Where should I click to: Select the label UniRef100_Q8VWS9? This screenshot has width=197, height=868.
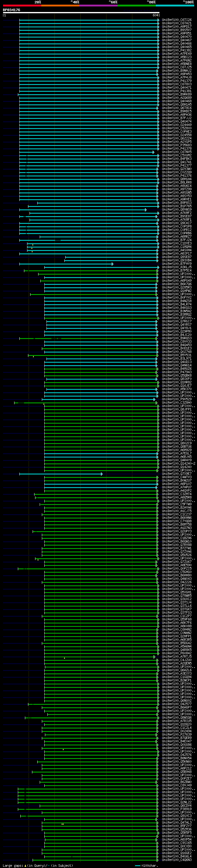[x=177, y=210]
